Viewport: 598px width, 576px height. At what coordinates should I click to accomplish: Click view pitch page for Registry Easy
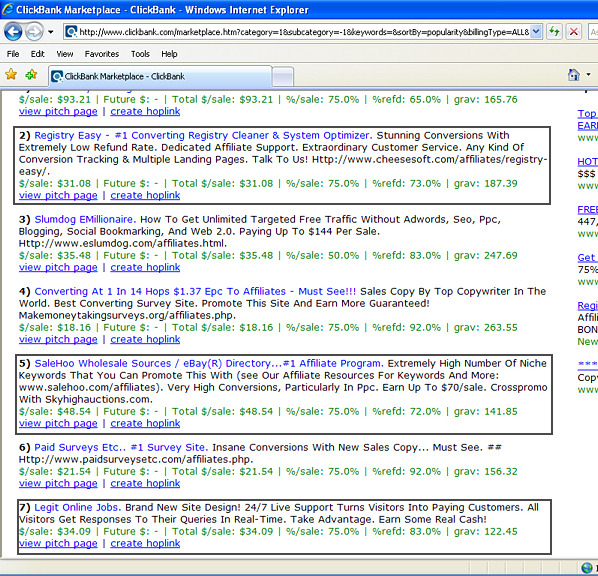(x=58, y=195)
